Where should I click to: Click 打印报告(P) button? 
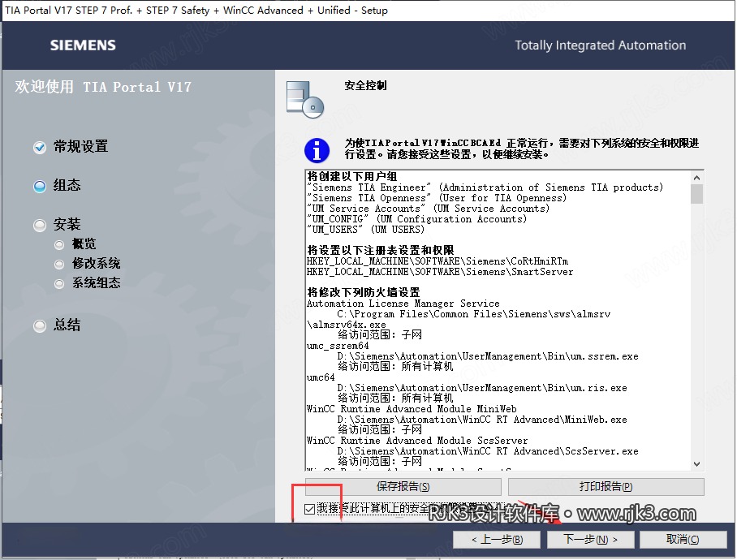[x=606, y=486]
